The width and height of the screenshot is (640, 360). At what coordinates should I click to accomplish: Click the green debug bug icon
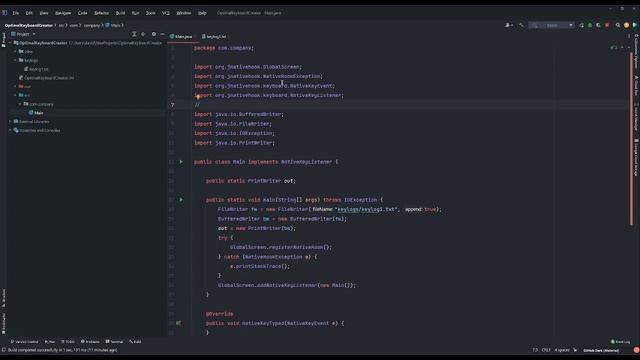(x=590, y=25)
